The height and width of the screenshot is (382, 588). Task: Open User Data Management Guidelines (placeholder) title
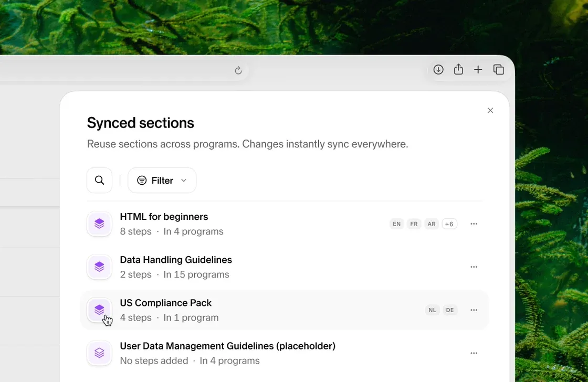point(228,346)
